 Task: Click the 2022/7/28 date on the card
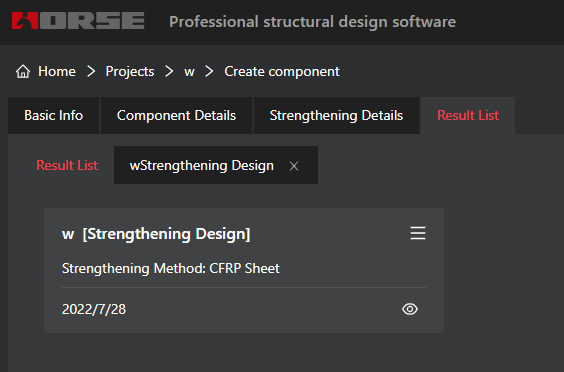pyautogui.click(x=94, y=309)
